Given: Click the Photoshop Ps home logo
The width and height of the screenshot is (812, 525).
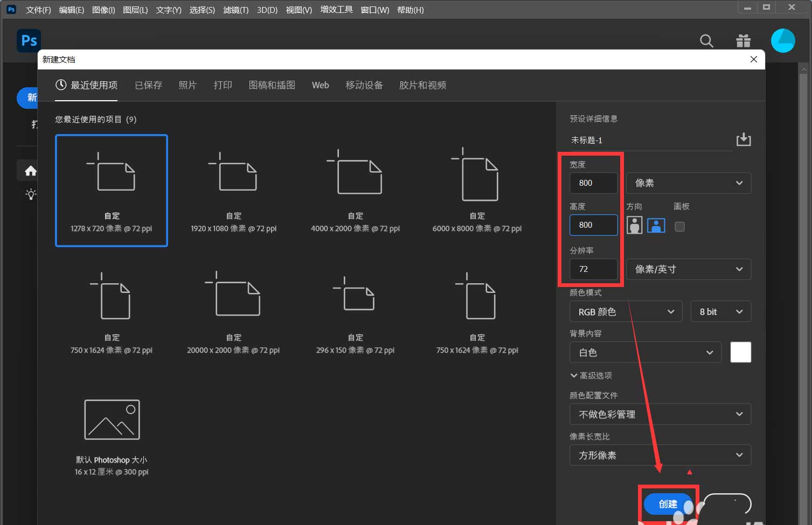Looking at the screenshot, I should [x=29, y=40].
